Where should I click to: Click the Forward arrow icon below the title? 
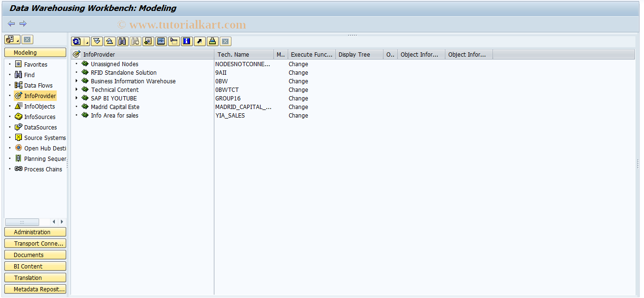tap(23, 23)
